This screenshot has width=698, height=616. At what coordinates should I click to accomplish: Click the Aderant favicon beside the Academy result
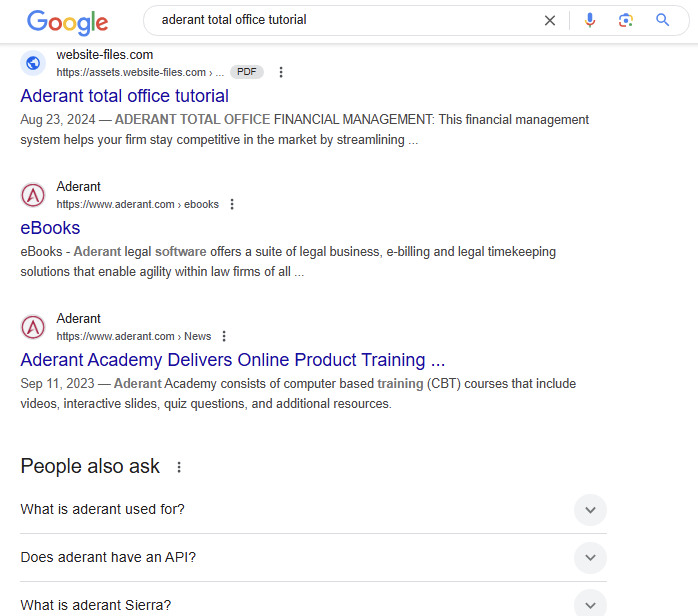click(x=32, y=327)
